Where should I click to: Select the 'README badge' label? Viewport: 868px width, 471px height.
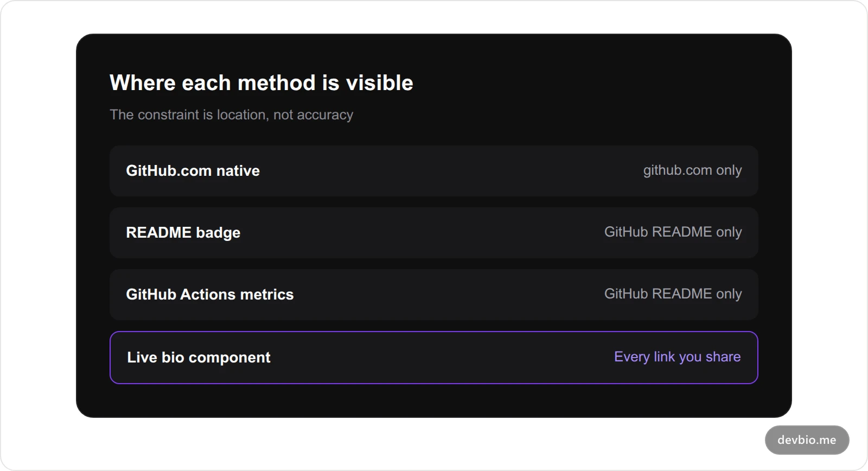point(183,233)
